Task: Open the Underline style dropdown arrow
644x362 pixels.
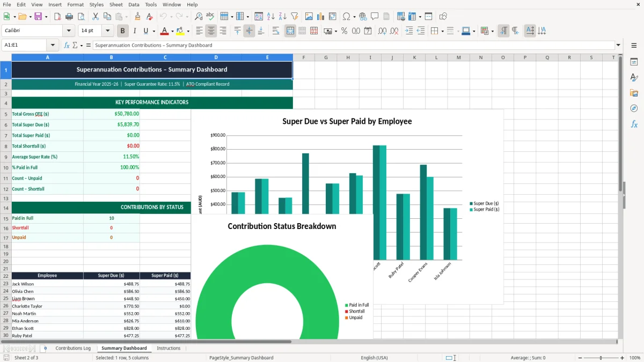Action: click(153, 31)
